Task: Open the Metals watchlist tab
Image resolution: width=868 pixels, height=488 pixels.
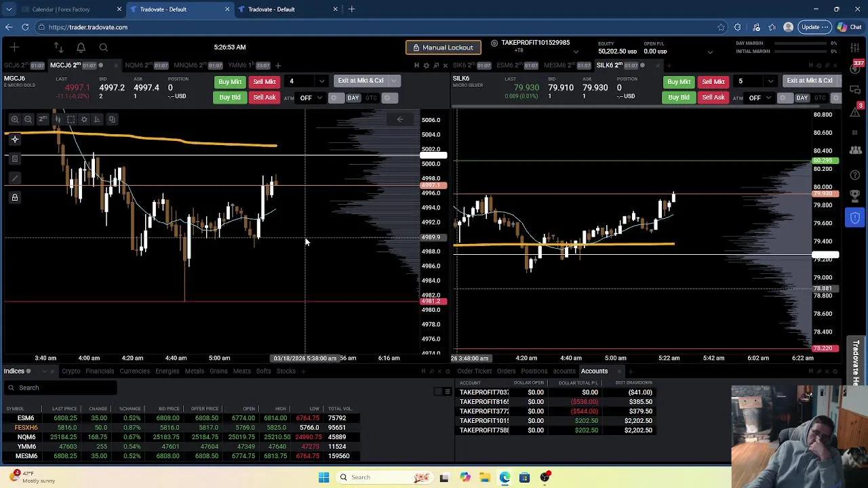Action: (194, 371)
